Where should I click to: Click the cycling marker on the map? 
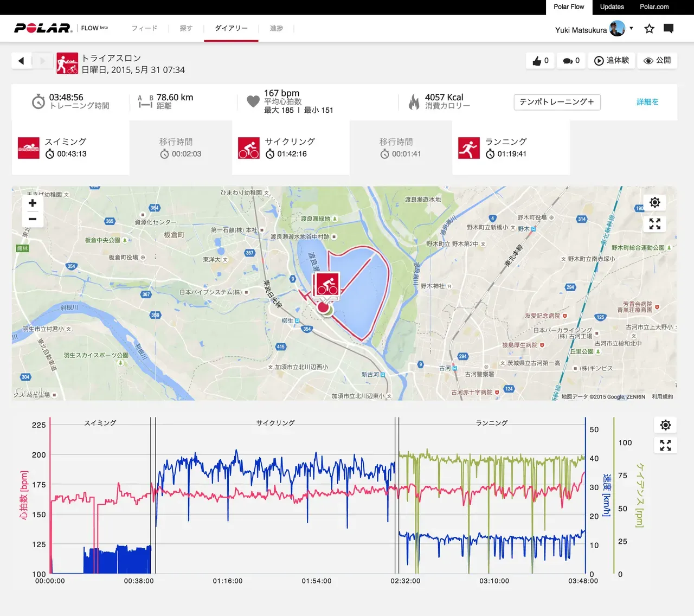click(x=327, y=285)
